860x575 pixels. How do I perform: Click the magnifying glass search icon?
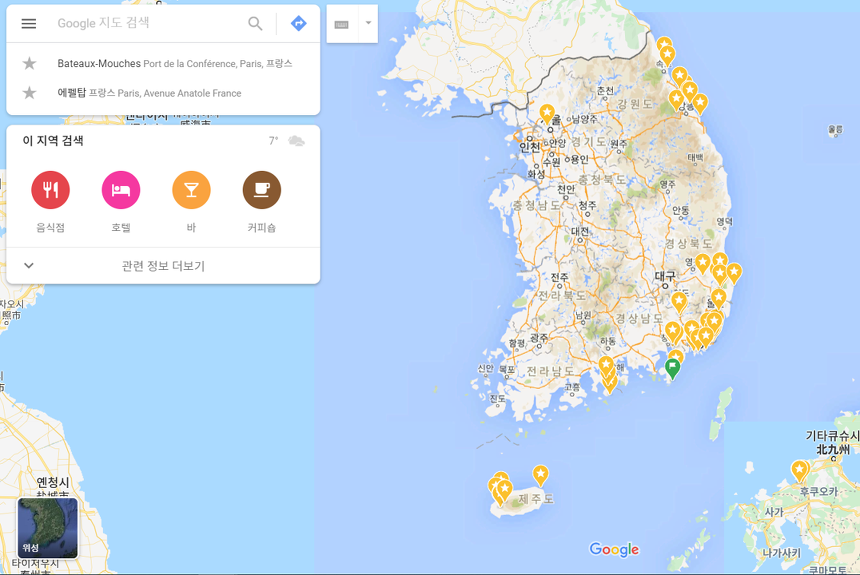click(x=255, y=23)
